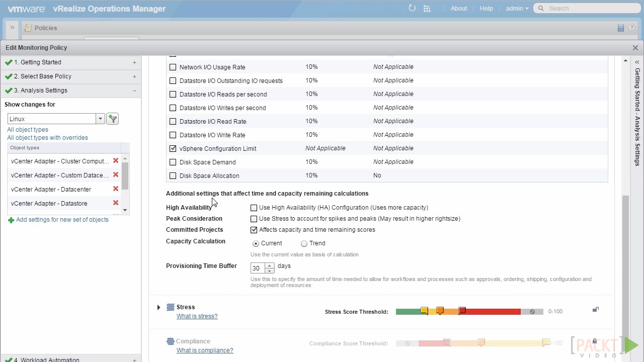This screenshot has width=644, height=362.
Task: Check Datastore I/O Reads per second
Action: coord(173,94)
